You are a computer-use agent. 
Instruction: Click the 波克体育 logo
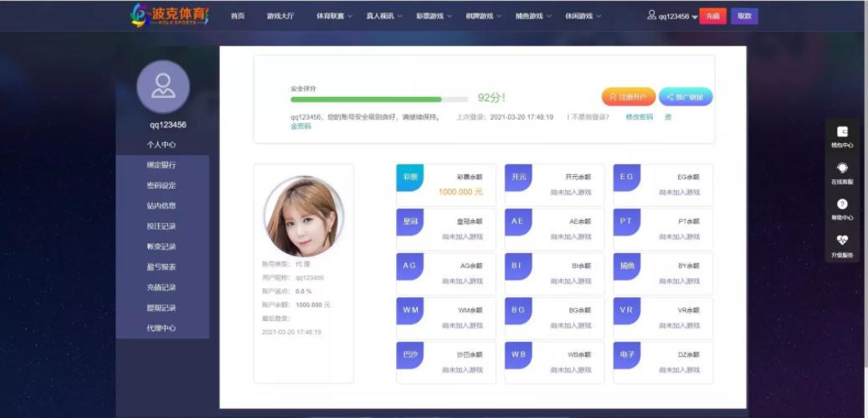click(x=170, y=15)
